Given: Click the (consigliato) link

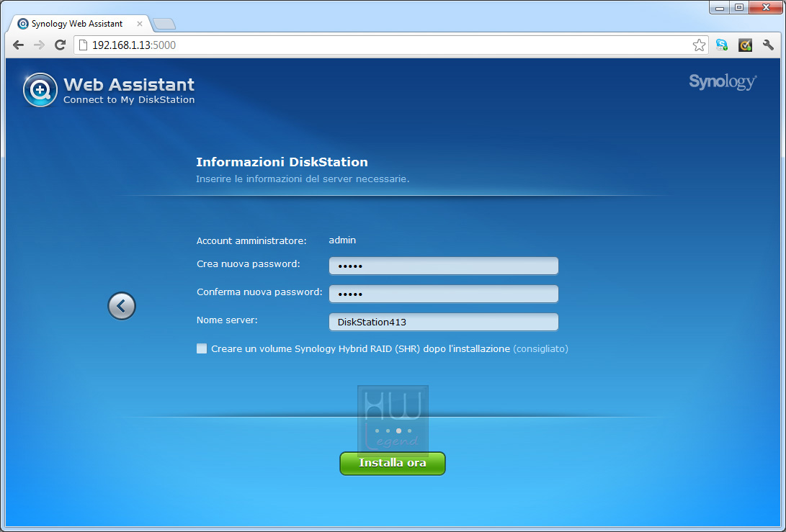Looking at the screenshot, I should click(x=540, y=348).
